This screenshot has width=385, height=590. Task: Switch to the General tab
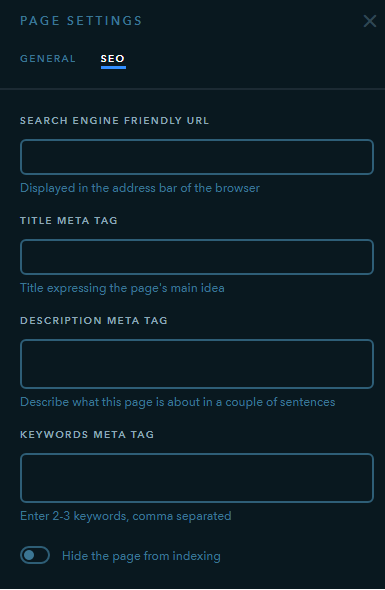pos(48,59)
